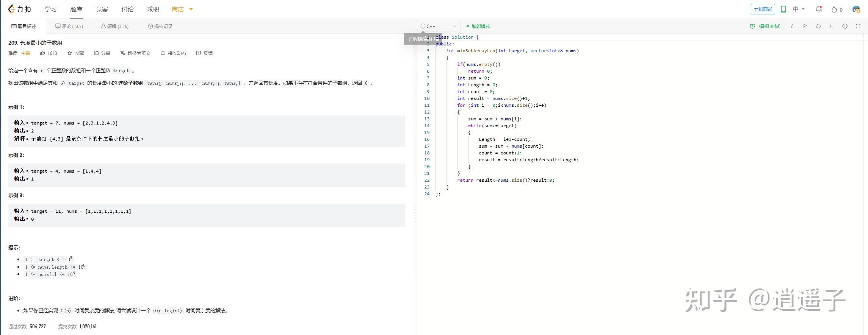Open the notifications bell icon
Viewport: 868px width, 335px height.
818,9
